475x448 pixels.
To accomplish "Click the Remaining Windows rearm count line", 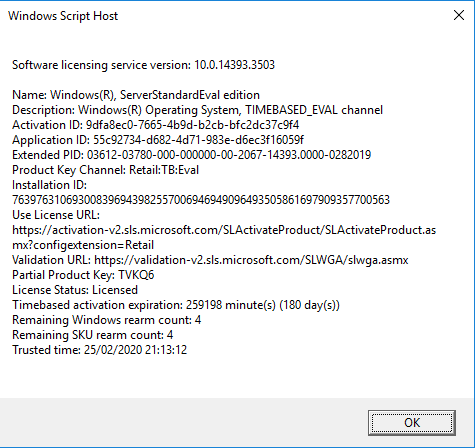I will pyautogui.click(x=106, y=320).
